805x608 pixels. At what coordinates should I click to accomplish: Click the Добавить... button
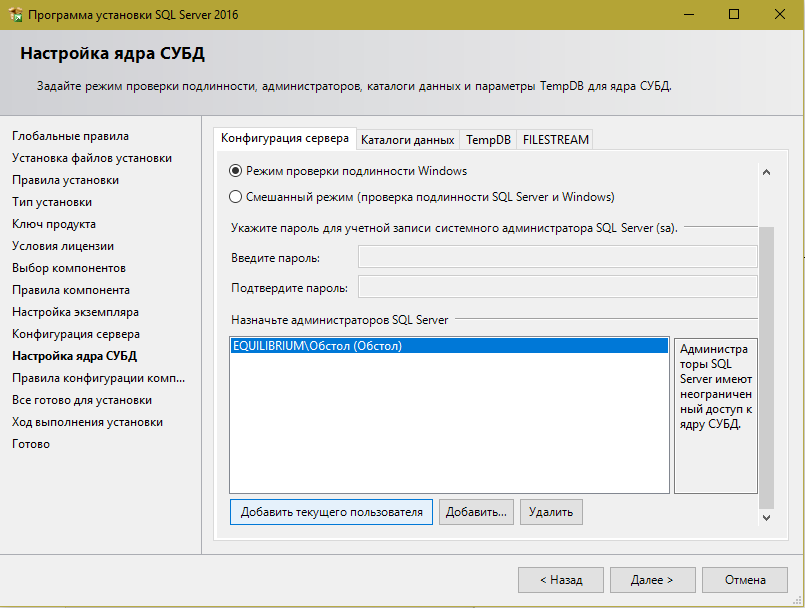tap(476, 512)
